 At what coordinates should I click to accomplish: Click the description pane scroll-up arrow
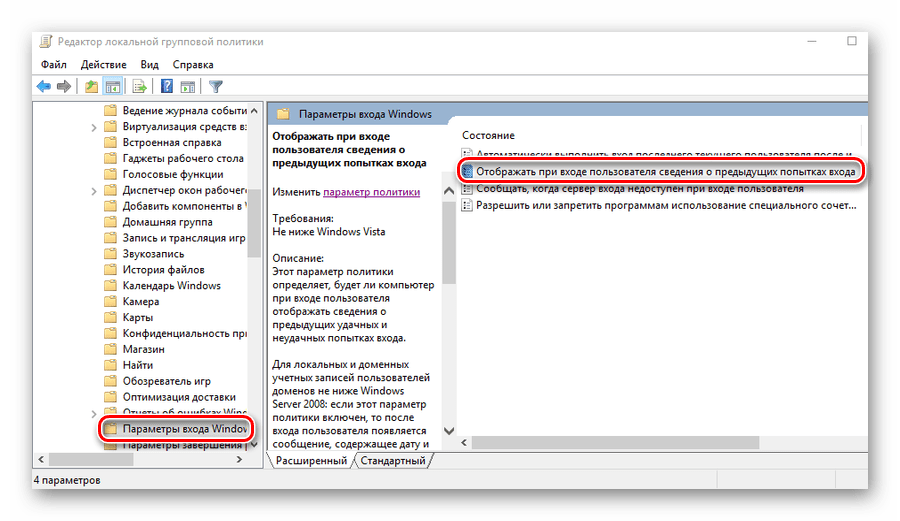coord(449,192)
